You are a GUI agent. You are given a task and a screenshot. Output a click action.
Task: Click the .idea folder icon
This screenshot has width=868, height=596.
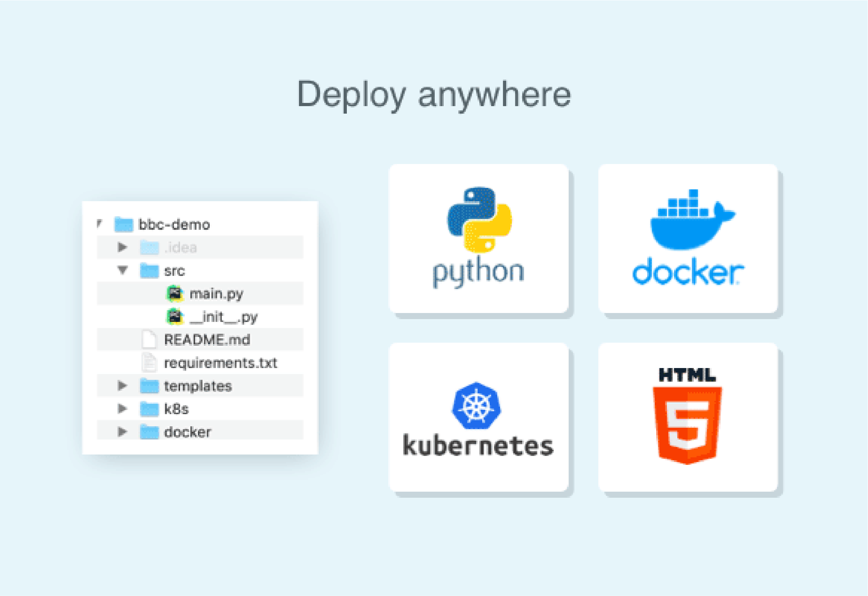point(149,247)
